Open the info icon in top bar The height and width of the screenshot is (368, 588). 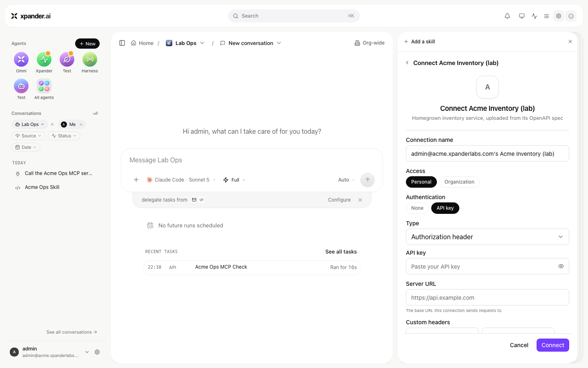point(571,16)
